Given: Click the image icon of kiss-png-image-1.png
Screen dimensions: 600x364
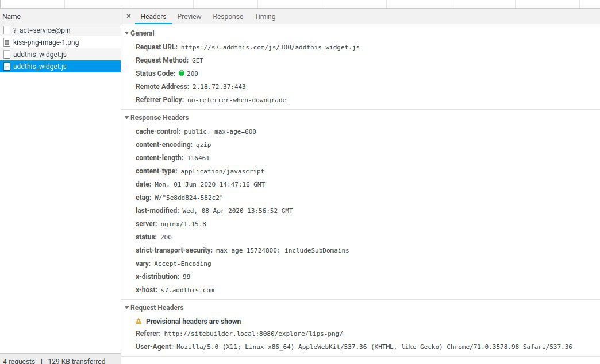Looking at the screenshot, I should coord(7,42).
